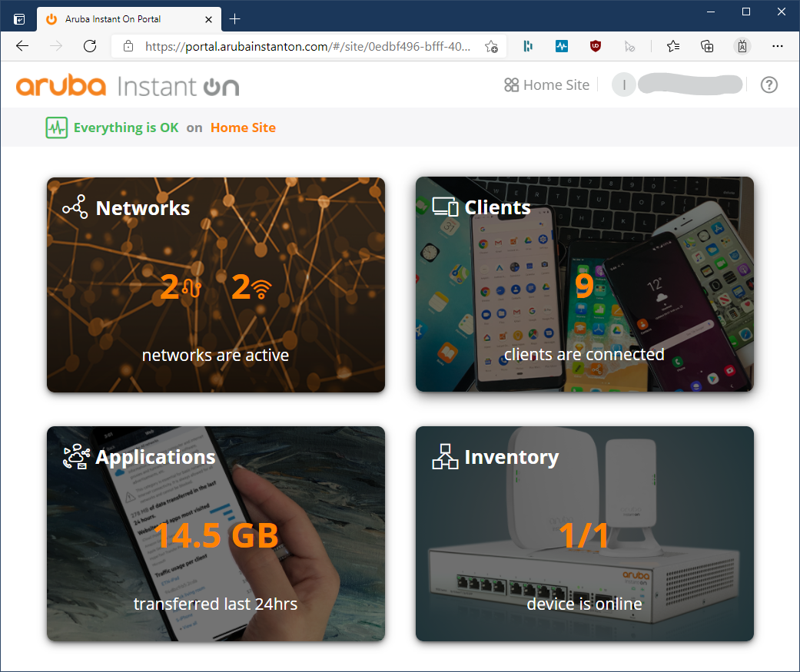Open the help question mark icon

click(x=769, y=84)
